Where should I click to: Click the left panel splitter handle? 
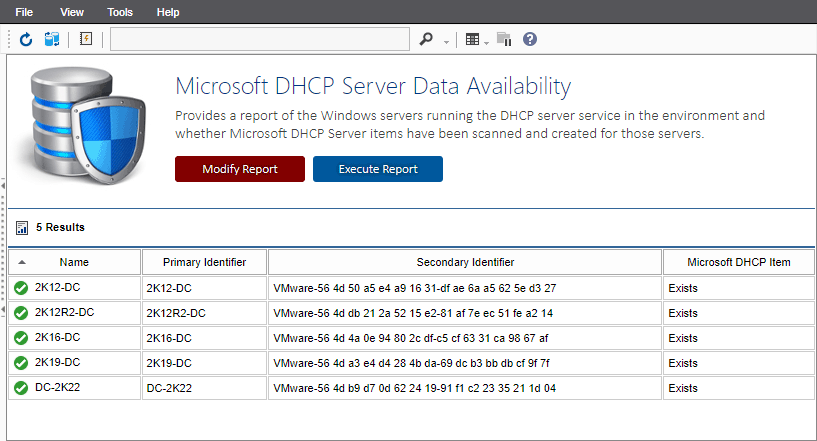click(3, 248)
